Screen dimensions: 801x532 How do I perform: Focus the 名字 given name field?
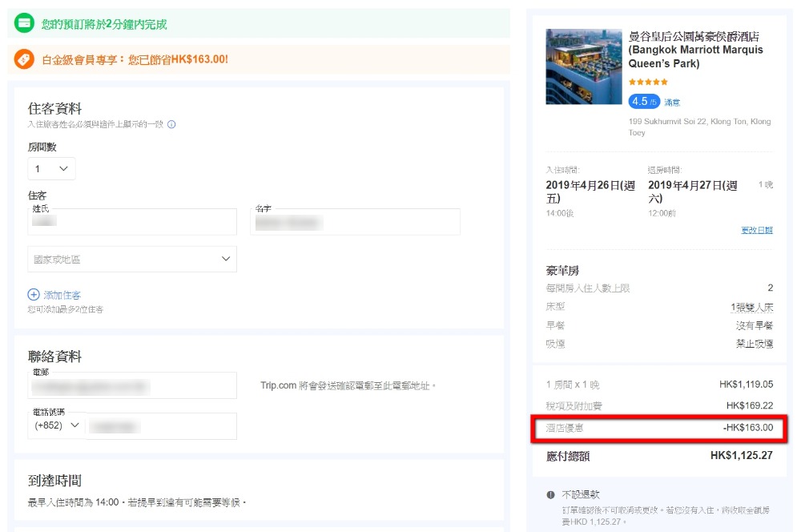pos(356,223)
